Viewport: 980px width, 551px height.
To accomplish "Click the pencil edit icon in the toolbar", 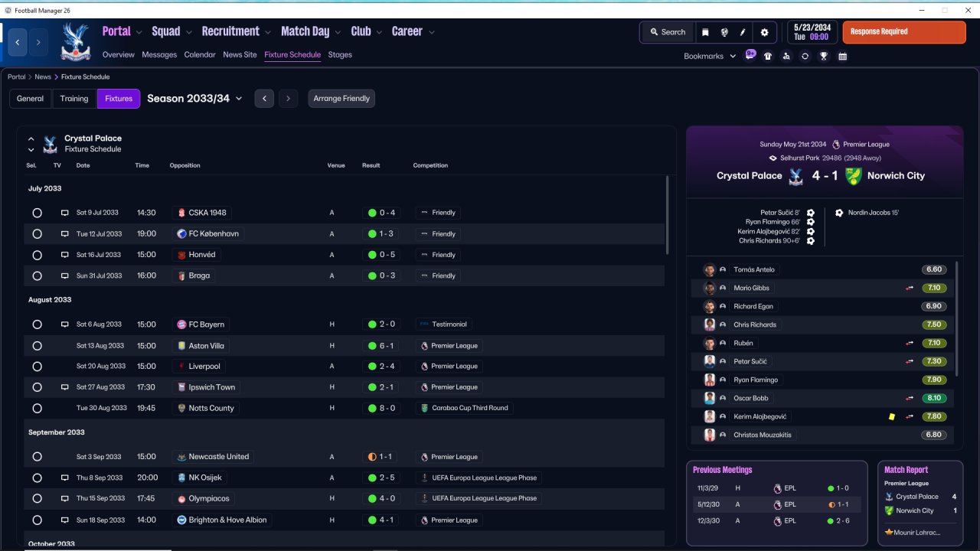I will (x=743, y=32).
